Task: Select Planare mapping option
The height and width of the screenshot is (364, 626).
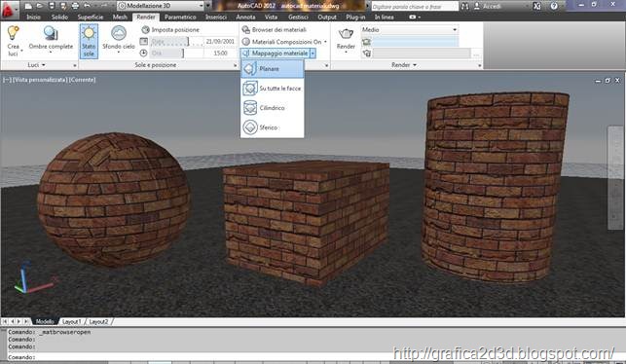Action: (x=273, y=69)
